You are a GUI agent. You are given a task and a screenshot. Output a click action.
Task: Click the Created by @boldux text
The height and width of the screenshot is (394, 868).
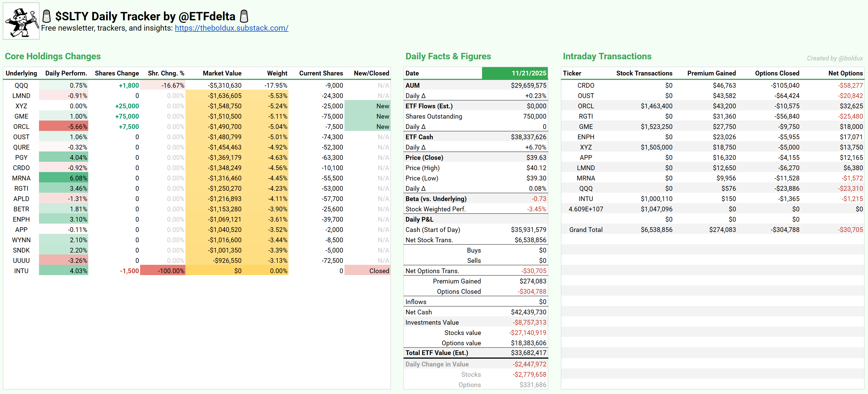[834, 58]
